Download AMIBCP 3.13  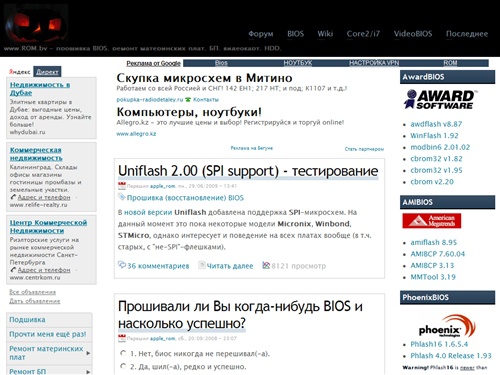coord(432,265)
